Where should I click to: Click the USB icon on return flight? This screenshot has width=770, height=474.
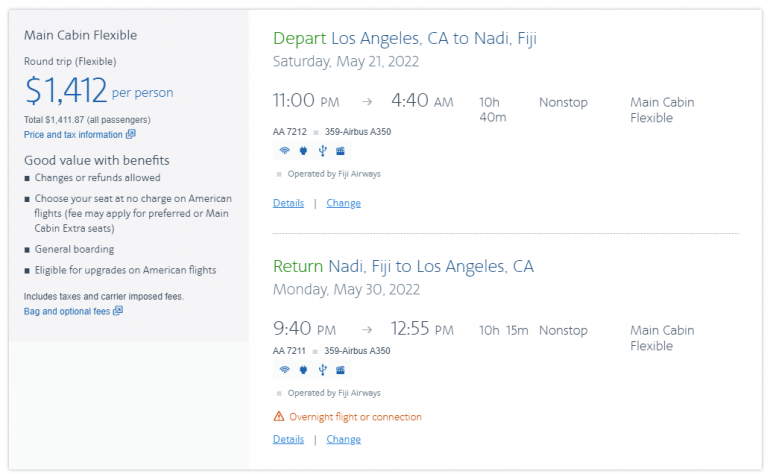pyautogui.click(x=321, y=370)
